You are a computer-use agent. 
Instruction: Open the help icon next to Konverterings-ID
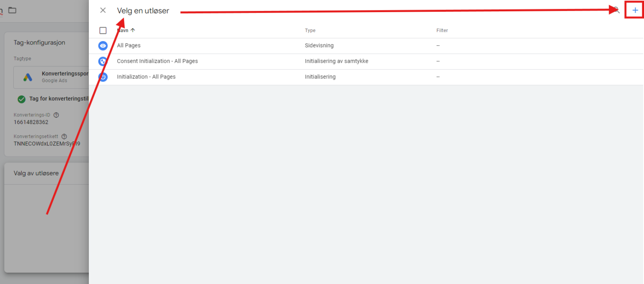point(56,115)
